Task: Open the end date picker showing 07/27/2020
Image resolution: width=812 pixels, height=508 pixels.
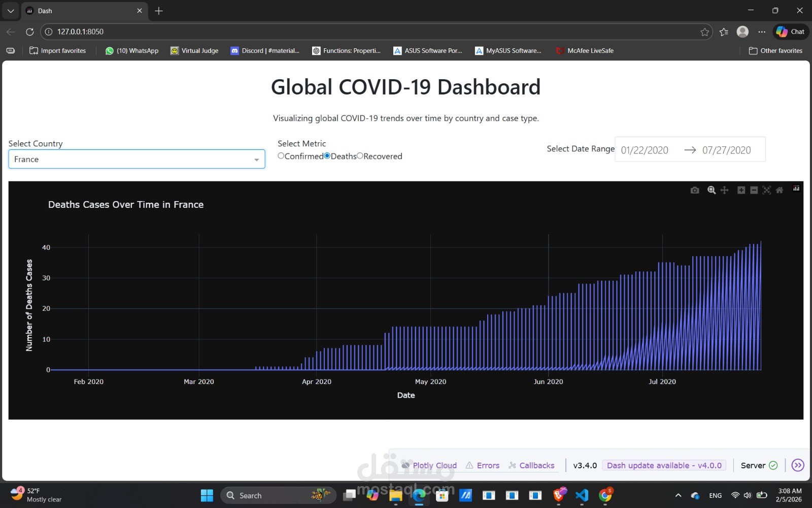Action: tap(727, 149)
